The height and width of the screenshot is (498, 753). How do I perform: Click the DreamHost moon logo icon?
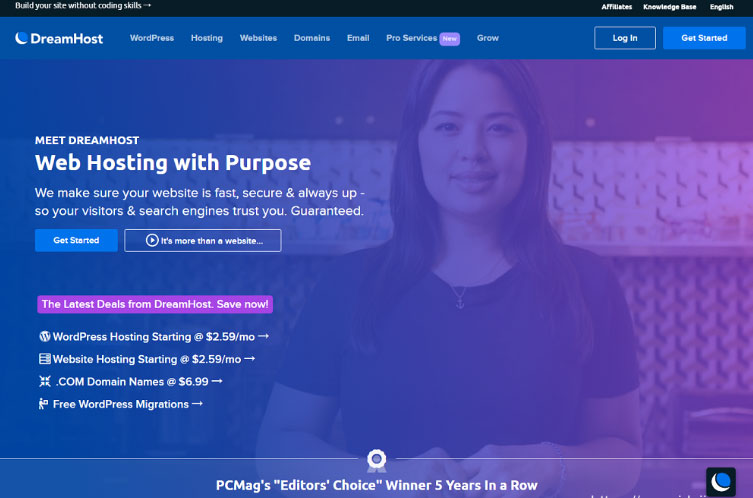pos(21,38)
